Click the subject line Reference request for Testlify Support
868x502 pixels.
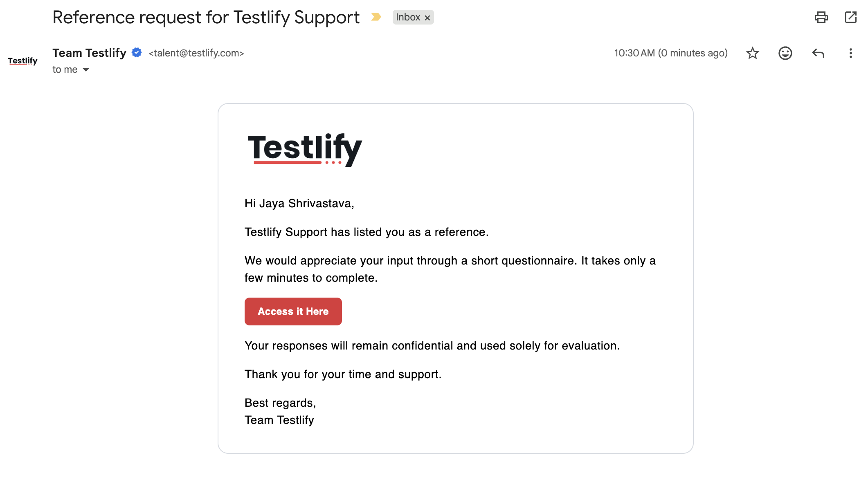(206, 18)
